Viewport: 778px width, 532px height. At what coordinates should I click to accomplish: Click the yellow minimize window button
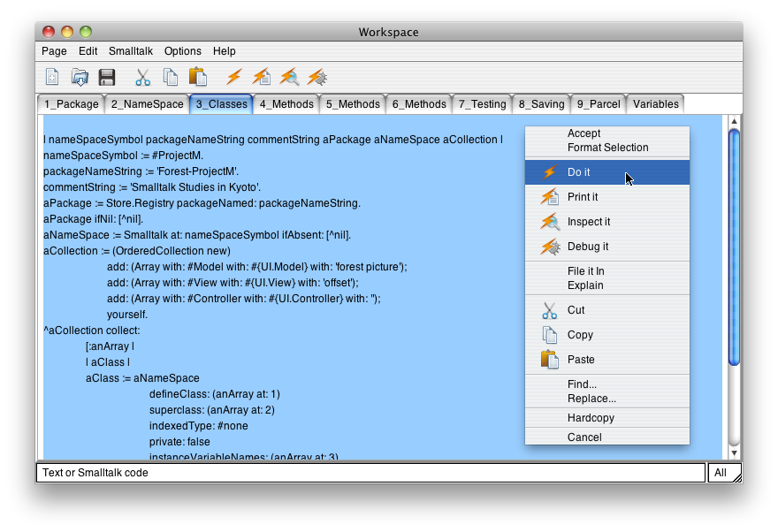pos(67,32)
